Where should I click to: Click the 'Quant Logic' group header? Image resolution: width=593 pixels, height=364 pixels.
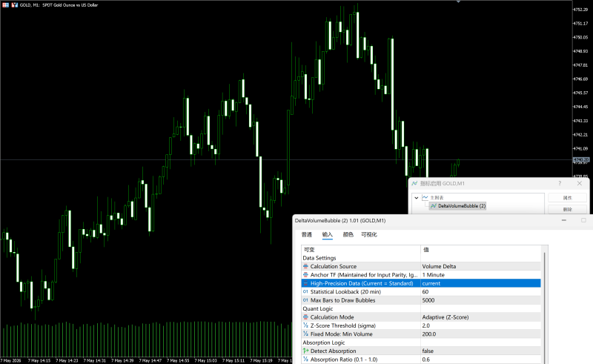click(x=318, y=308)
